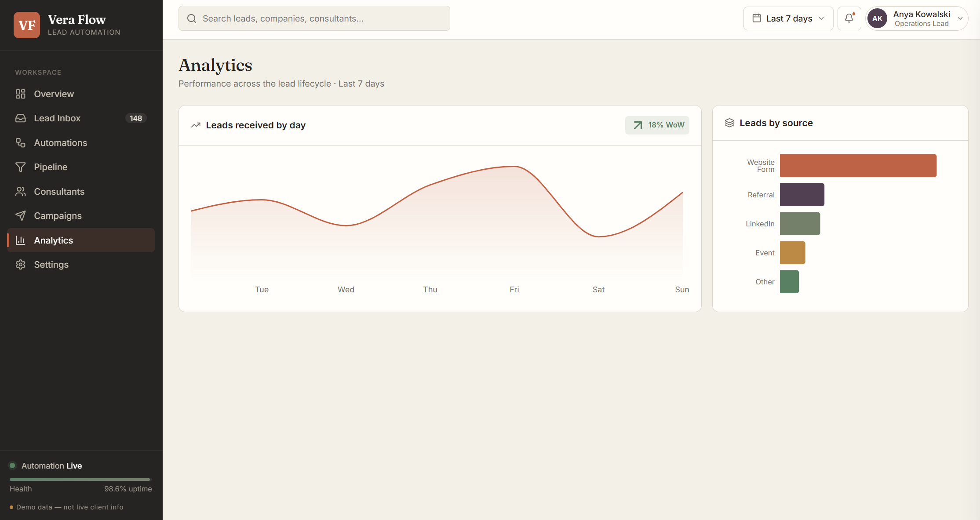Screen dimensions: 980x520
Task: Click the 18% WoW badge
Action: [657, 125]
